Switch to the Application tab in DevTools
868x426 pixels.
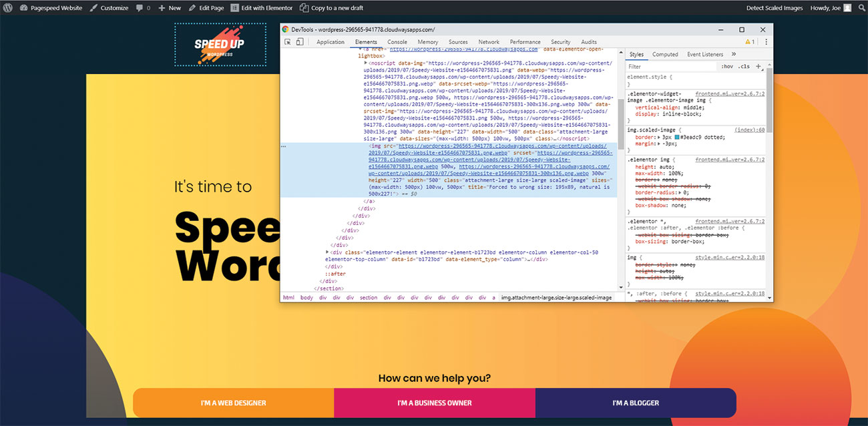331,42
